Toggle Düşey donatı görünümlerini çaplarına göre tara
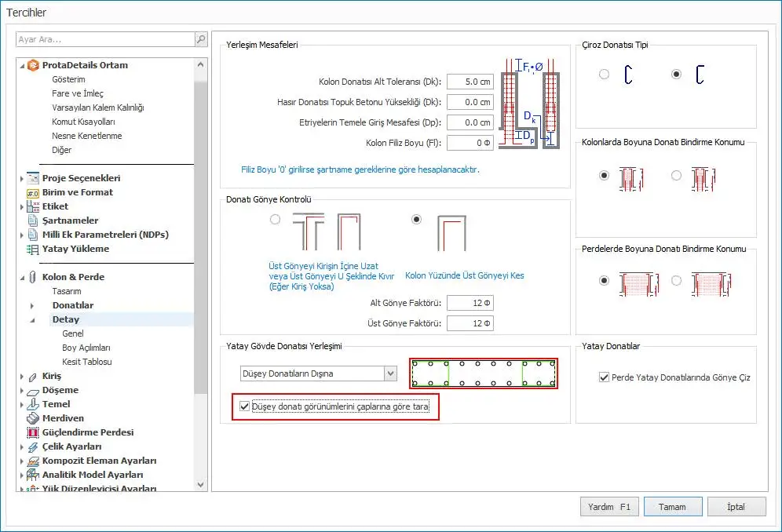This screenshot has width=782, height=532. tap(245, 407)
